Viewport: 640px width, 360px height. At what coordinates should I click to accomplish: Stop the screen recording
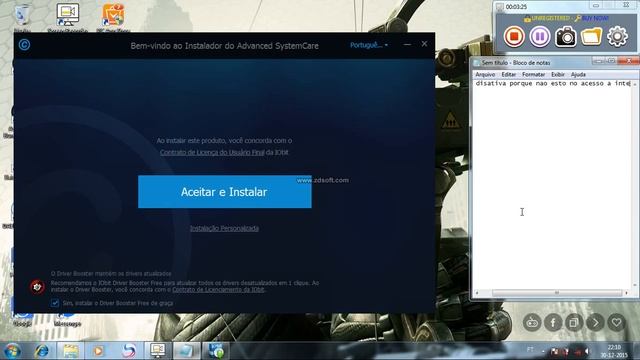coord(514,37)
